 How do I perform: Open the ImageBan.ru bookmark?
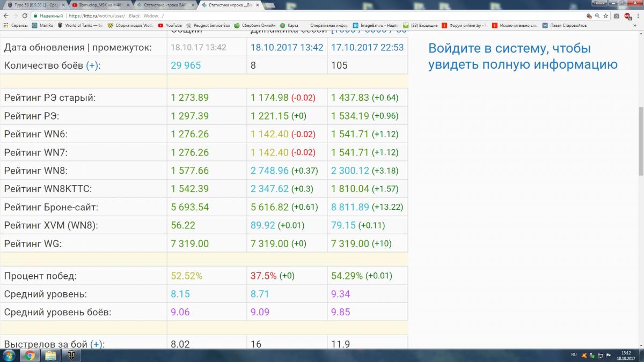[x=376, y=25]
